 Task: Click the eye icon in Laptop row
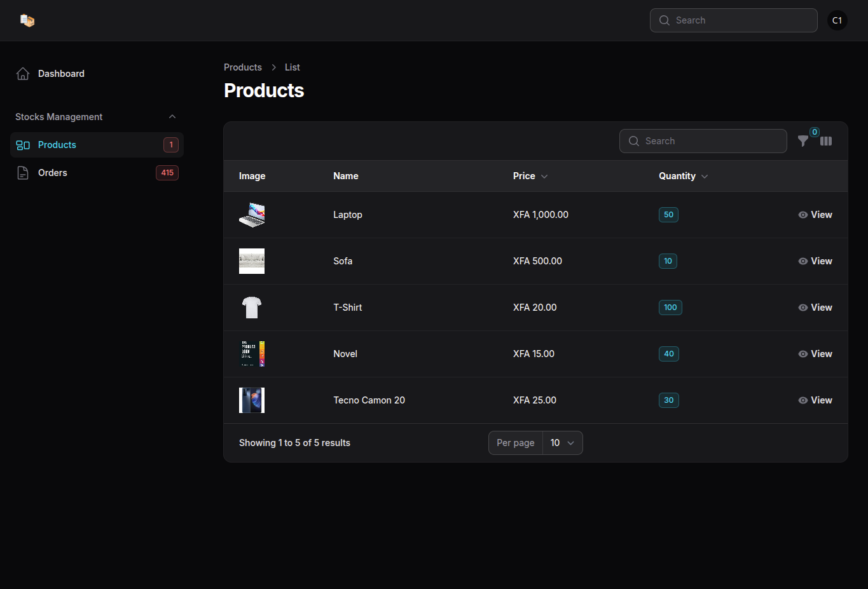[x=803, y=215]
